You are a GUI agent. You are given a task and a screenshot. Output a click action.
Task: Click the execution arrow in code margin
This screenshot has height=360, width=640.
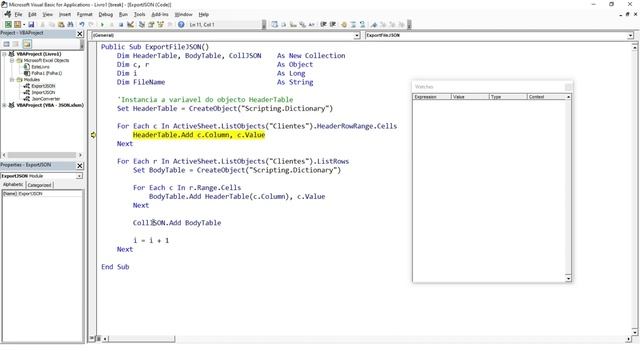coord(93,135)
